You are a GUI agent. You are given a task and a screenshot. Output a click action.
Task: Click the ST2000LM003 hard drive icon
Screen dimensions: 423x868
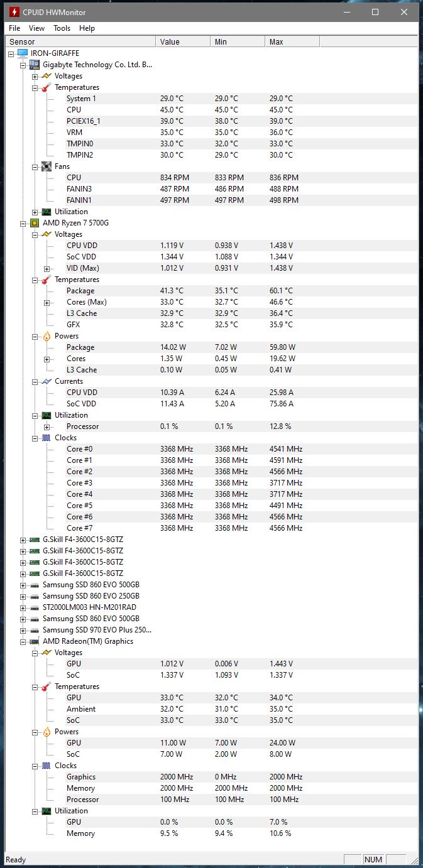(x=35, y=607)
